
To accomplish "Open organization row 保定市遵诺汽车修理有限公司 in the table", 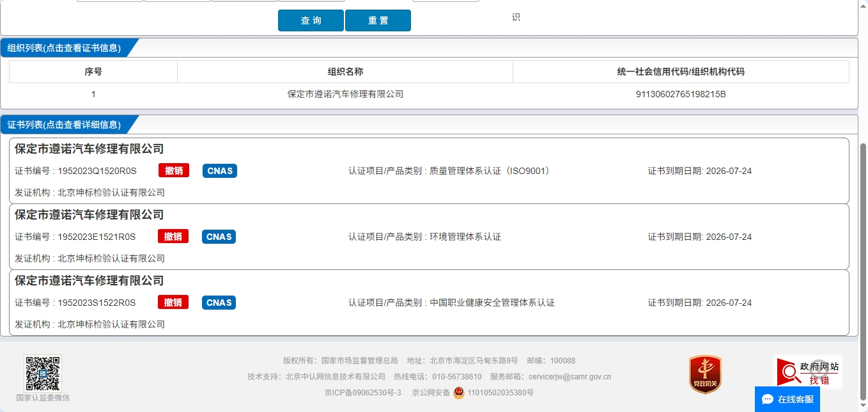I will click(x=345, y=94).
